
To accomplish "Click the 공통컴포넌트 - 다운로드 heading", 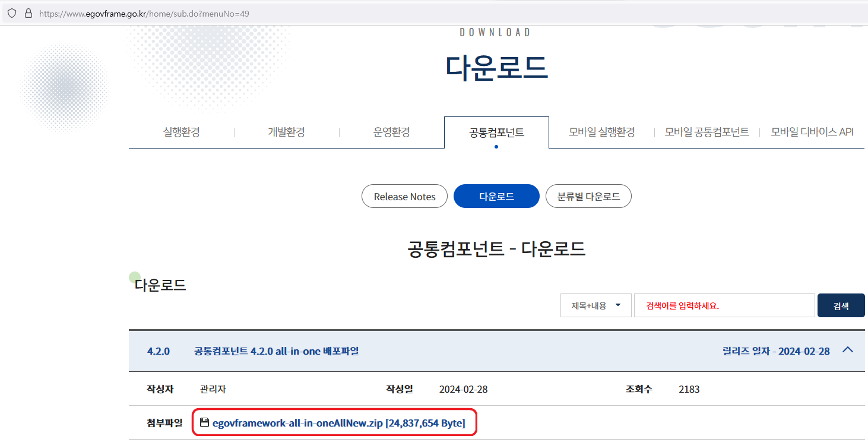I will pos(496,249).
